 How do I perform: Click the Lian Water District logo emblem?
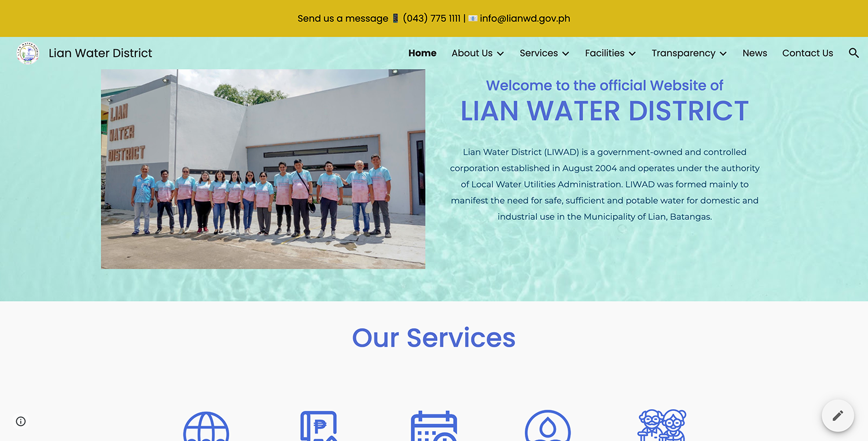pyautogui.click(x=28, y=53)
